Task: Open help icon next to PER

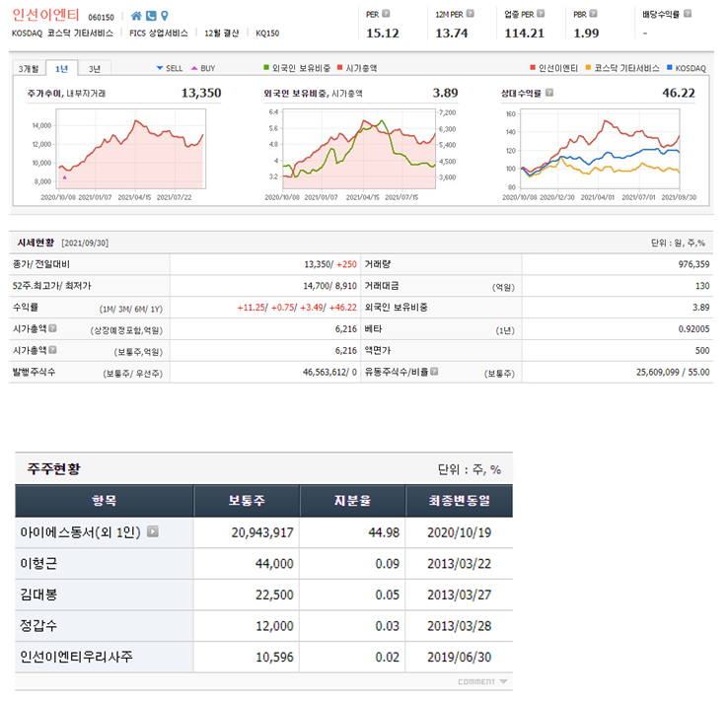Action: [386, 14]
